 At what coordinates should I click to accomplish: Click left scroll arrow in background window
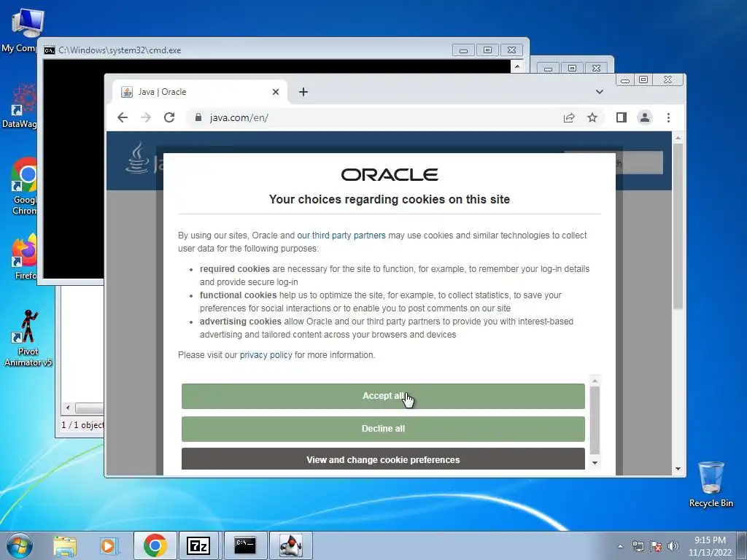68,408
